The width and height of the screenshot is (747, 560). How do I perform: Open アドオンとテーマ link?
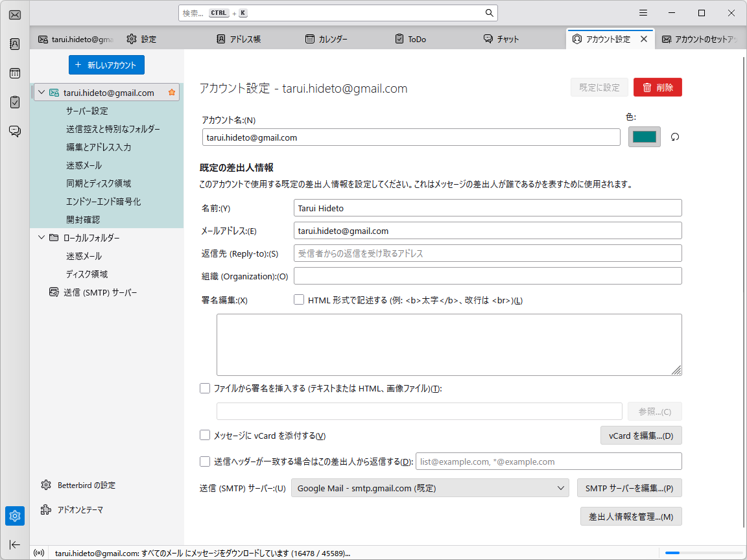click(80, 510)
